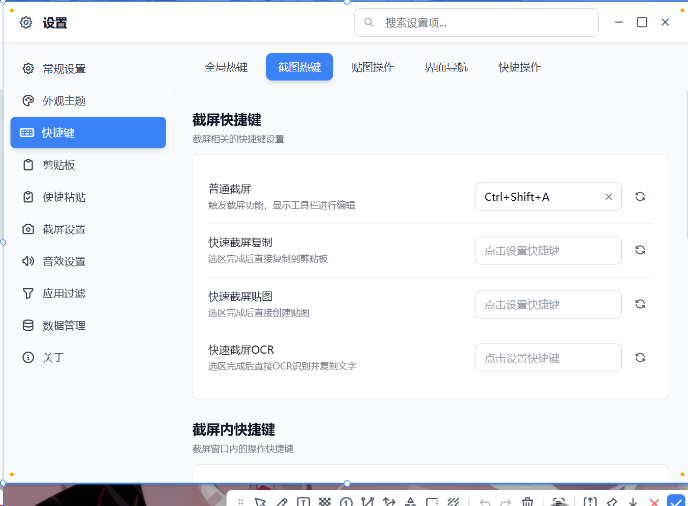Select the cursor tool in screenshot toolbar
This screenshot has width=688, height=506.
point(260,502)
